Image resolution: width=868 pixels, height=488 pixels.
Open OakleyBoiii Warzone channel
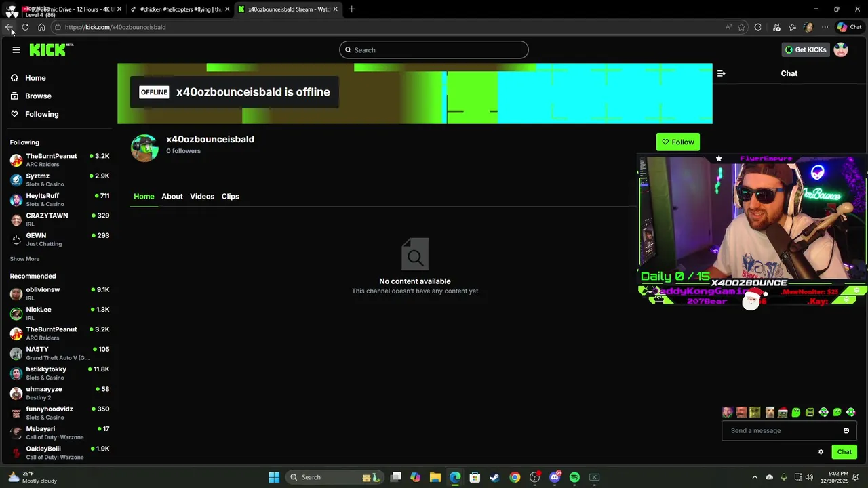coord(59,453)
